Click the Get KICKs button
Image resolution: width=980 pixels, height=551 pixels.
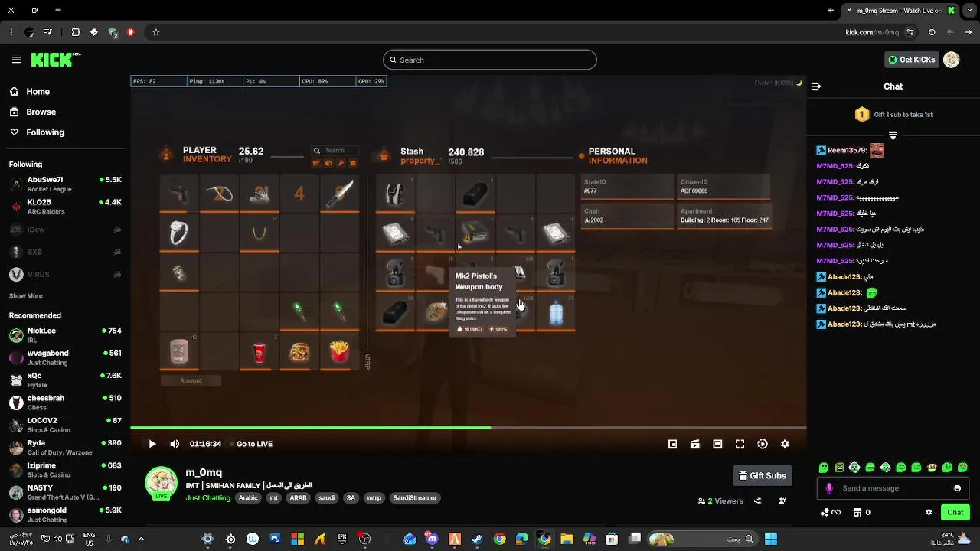click(911, 60)
